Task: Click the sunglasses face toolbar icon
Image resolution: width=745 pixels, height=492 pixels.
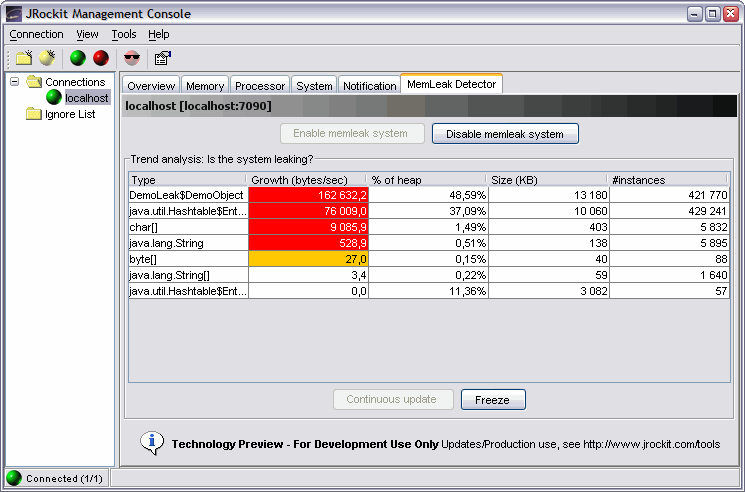Action: (x=132, y=58)
